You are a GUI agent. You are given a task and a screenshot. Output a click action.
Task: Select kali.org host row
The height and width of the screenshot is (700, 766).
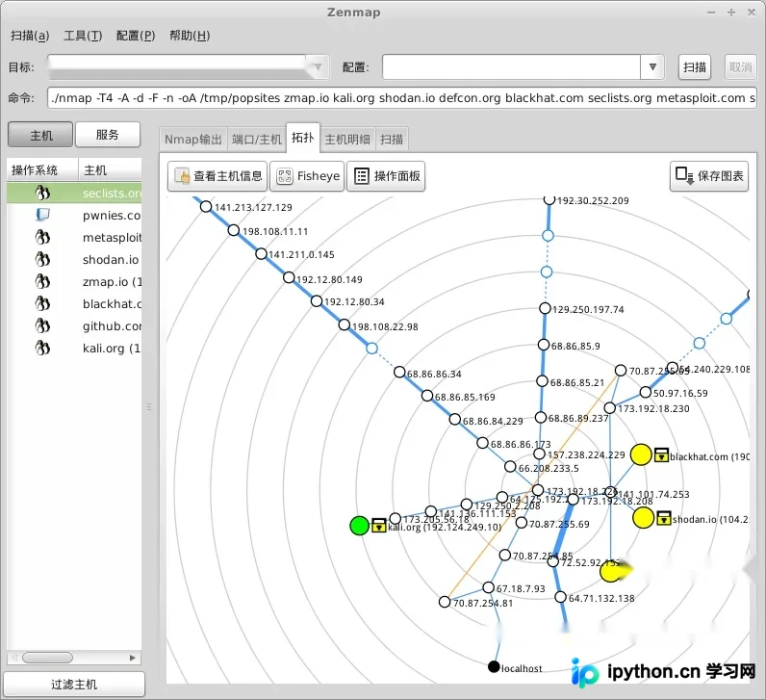click(x=74, y=348)
